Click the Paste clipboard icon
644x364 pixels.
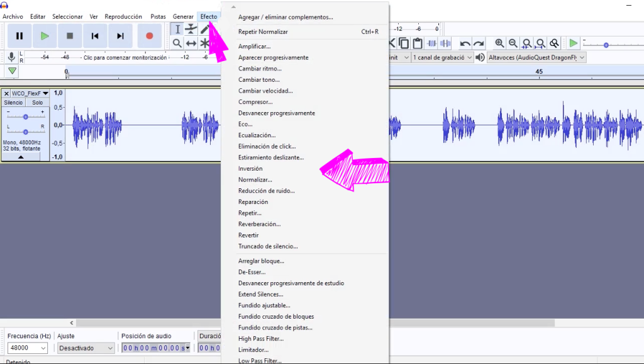click(418, 43)
